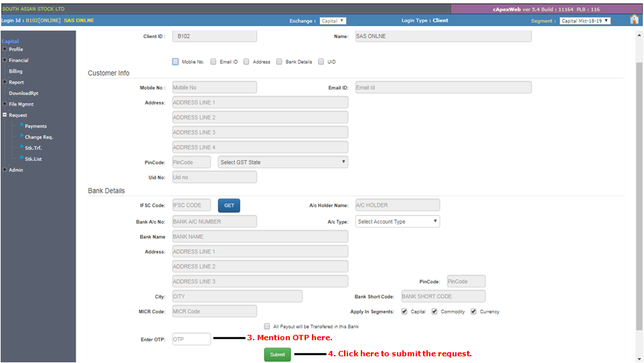Select the UID checkbox
The height and width of the screenshot is (363, 644).
pyautogui.click(x=321, y=62)
